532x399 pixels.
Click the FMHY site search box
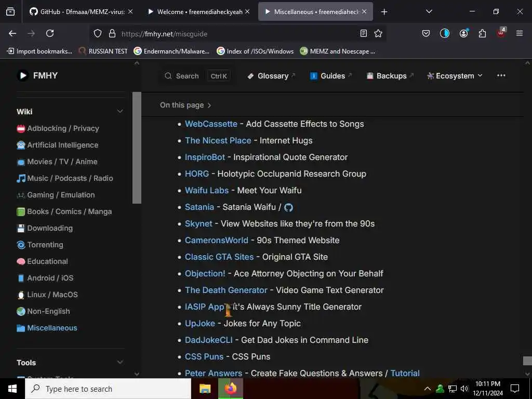click(196, 76)
